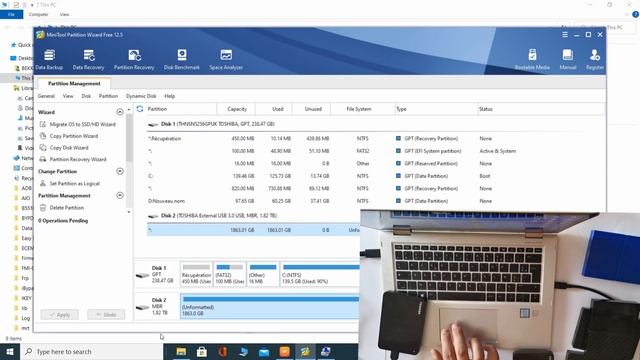
Task: Open the Dynamic Disk menu
Action: 141,96
